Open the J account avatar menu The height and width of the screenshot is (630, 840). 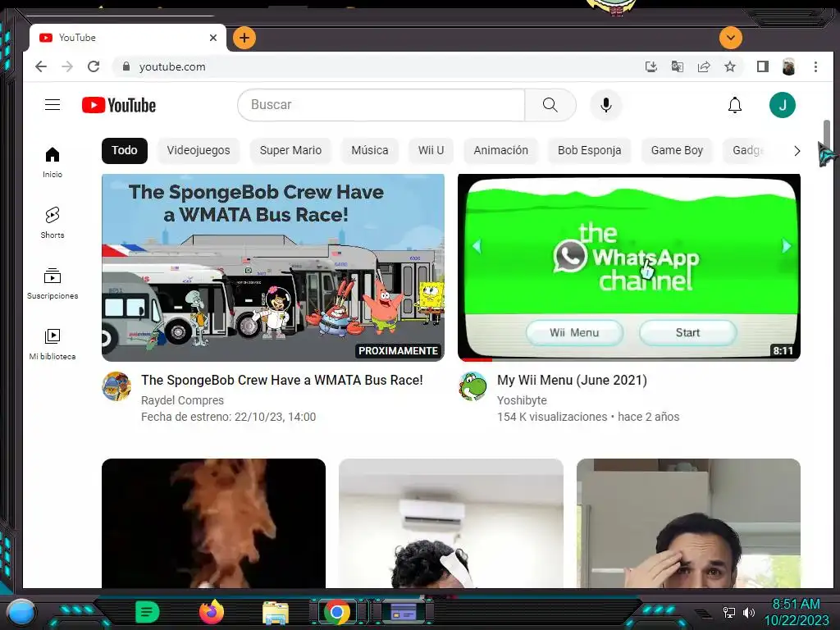click(782, 105)
